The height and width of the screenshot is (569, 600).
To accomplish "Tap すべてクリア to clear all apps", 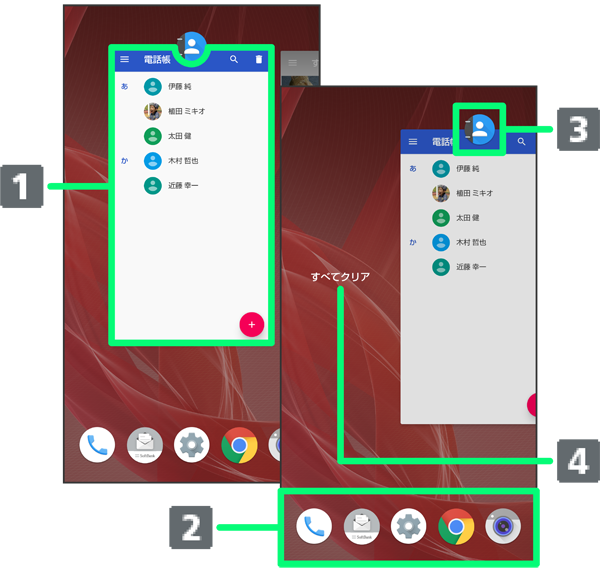I will pyautogui.click(x=340, y=276).
